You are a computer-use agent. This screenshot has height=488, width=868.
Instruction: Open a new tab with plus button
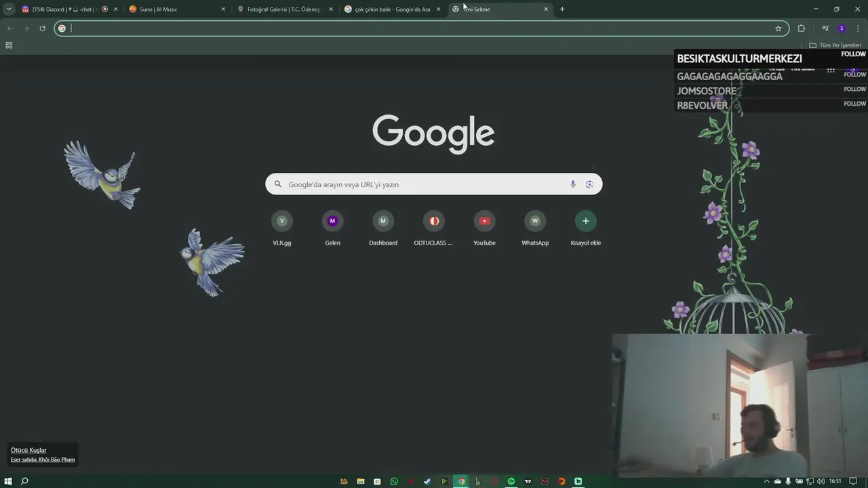[562, 9]
